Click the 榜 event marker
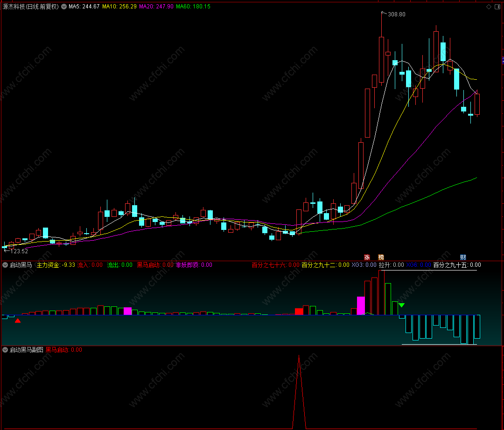Screen dimensions: 504x430 point(381,257)
